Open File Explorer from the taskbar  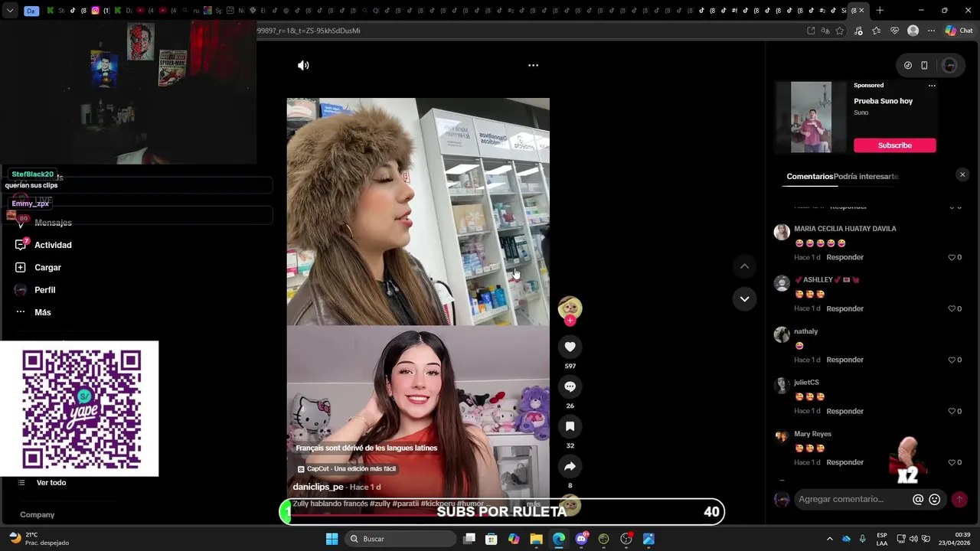pyautogui.click(x=536, y=539)
